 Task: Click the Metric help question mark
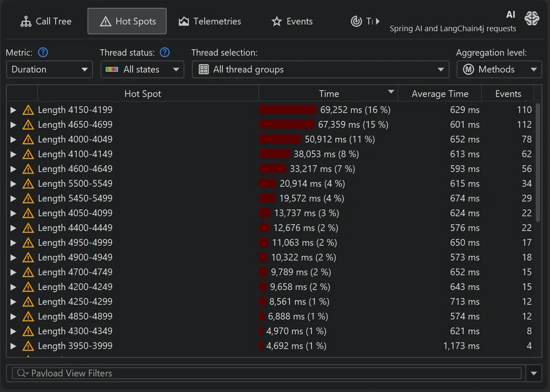[43, 52]
